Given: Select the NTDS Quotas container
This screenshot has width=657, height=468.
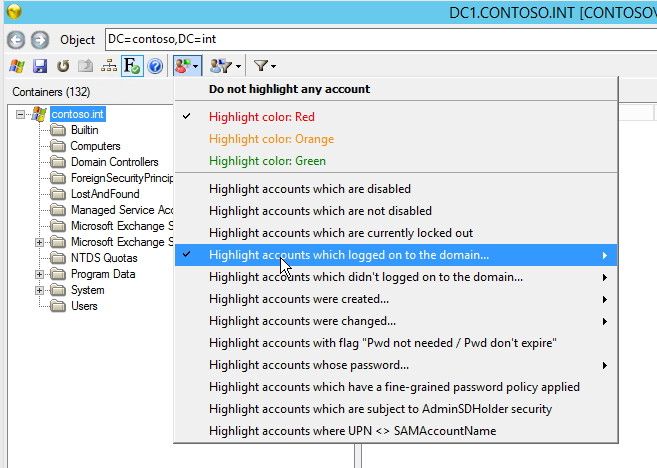Looking at the screenshot, I should (x=104, y=258).
